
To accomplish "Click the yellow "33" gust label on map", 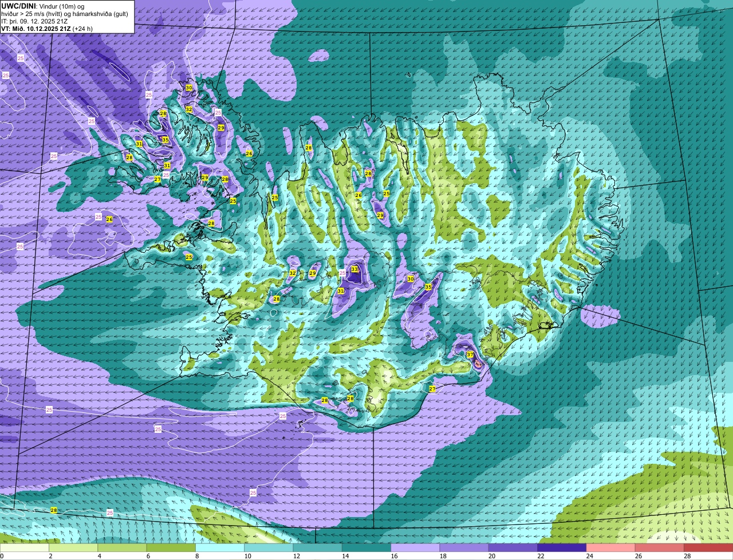I will 354,269.
